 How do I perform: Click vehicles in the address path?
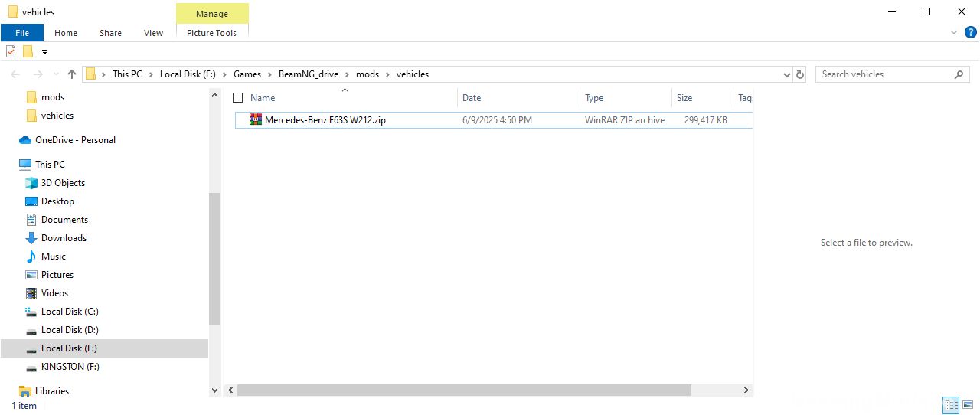[413, 74]
